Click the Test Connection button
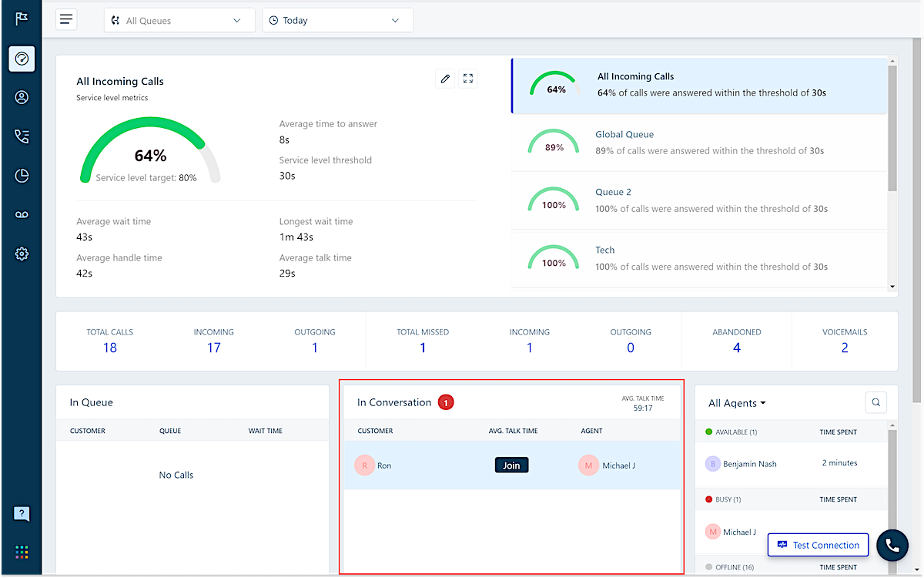The width and height of the screenshot is (924, 578). 818,545
